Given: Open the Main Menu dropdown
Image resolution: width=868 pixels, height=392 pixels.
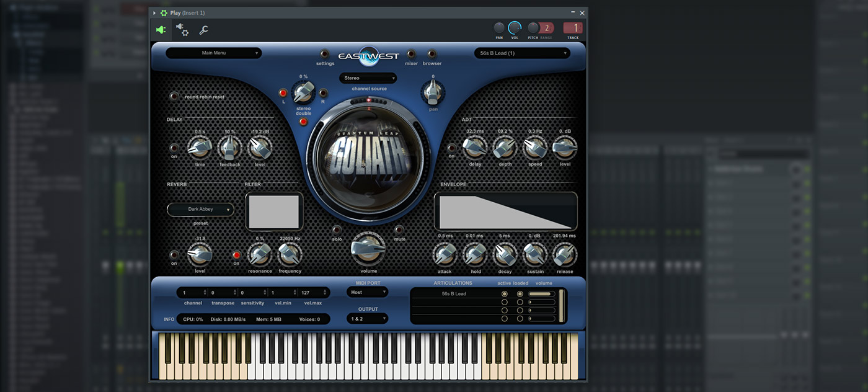Looking at the screenshot, I should pos(214,53).
